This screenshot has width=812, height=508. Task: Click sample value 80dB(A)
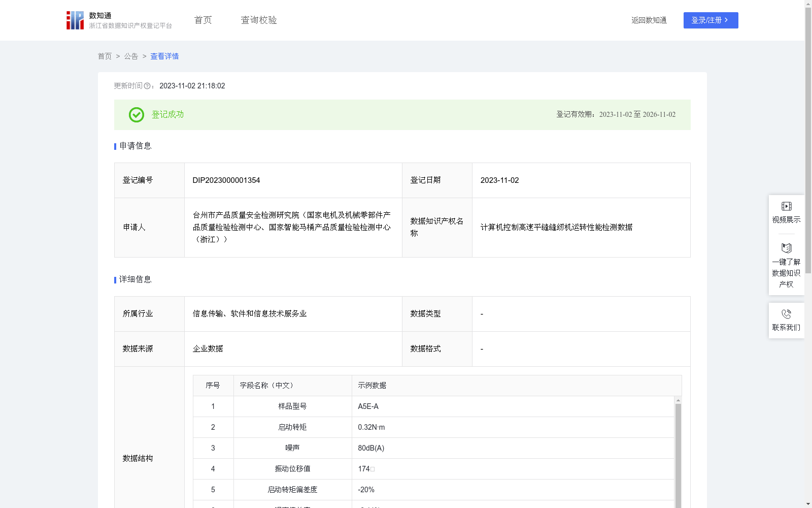click(x=371, y=448)
